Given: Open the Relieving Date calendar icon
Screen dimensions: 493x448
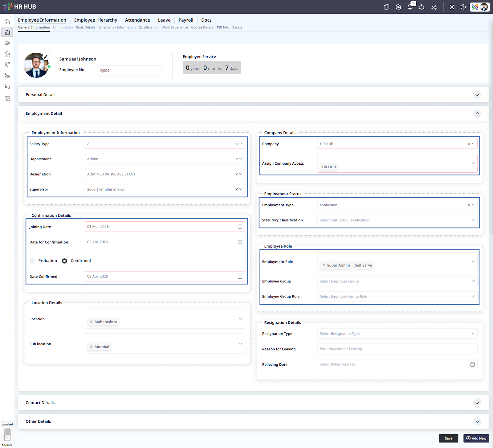Looking at the screenshot, I should click(x=472, y=364).
